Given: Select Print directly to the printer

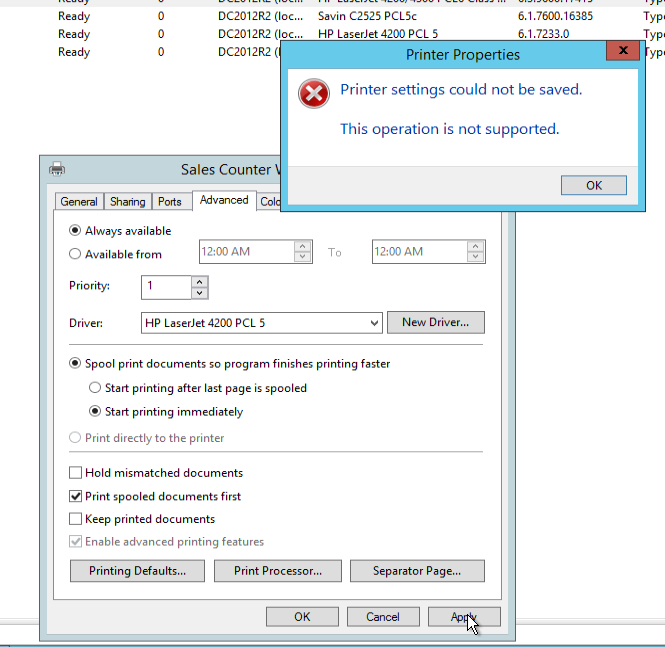Looking at the screenshot, I should [x=75, y=438].
